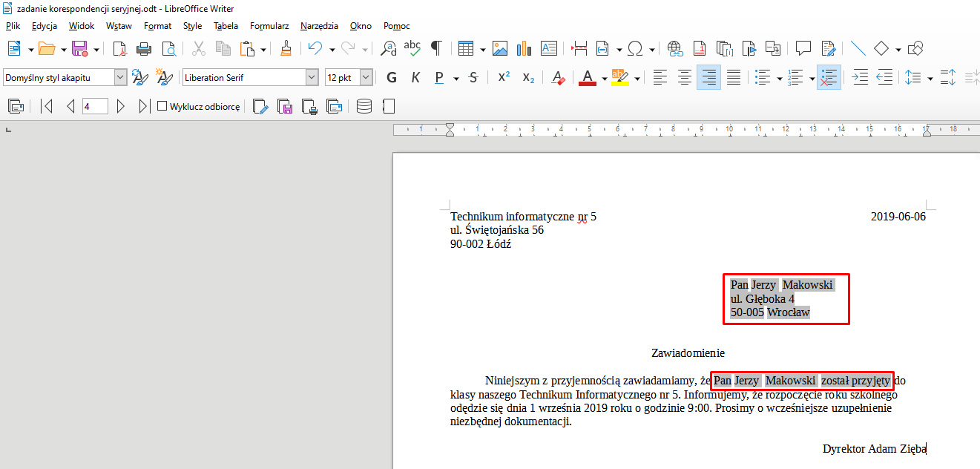The height and width of the screenshot is (469, 980).
Task: Open the Data Sources database icon
Action: coord(364,107)
